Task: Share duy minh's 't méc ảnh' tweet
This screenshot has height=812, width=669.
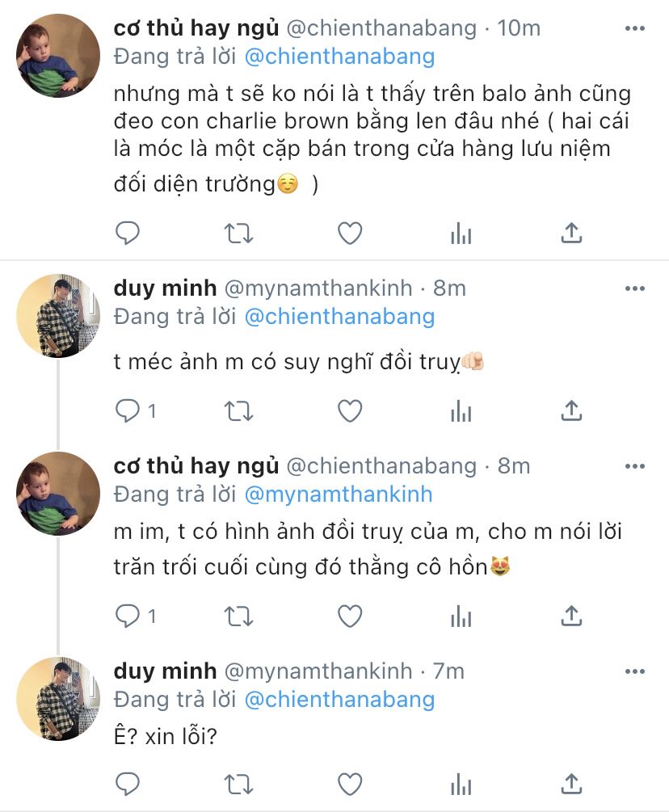Action: point(571,411)
